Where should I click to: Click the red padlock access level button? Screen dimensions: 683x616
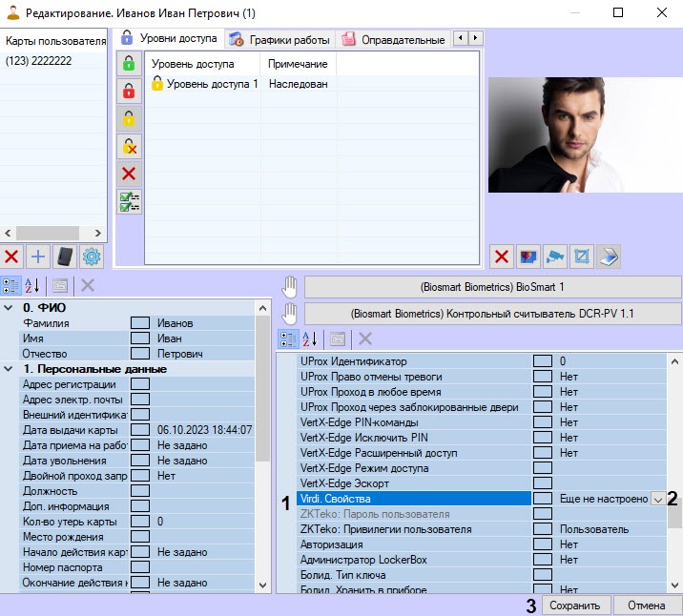coord(129,92)
